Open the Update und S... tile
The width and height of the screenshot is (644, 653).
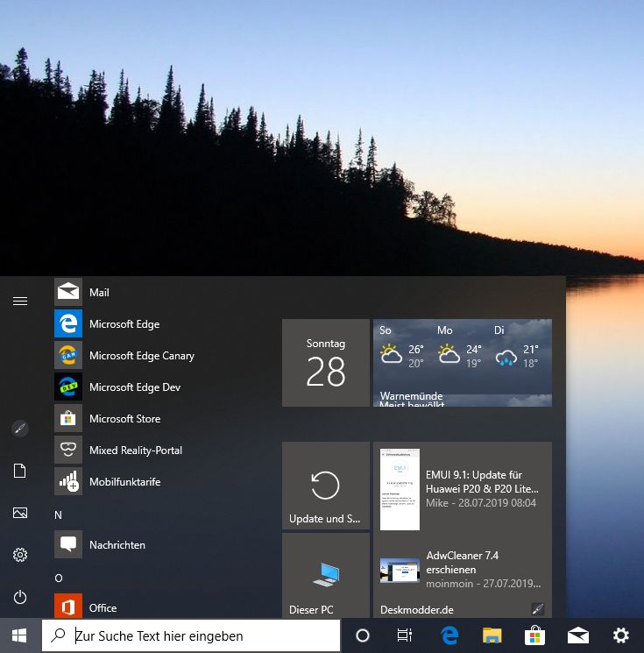(x=326, y=486)
